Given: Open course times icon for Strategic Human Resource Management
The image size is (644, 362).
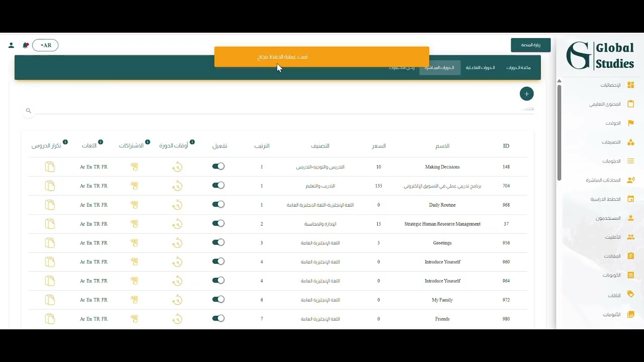Looking at the screenshot, I should (x=177, y=224).
